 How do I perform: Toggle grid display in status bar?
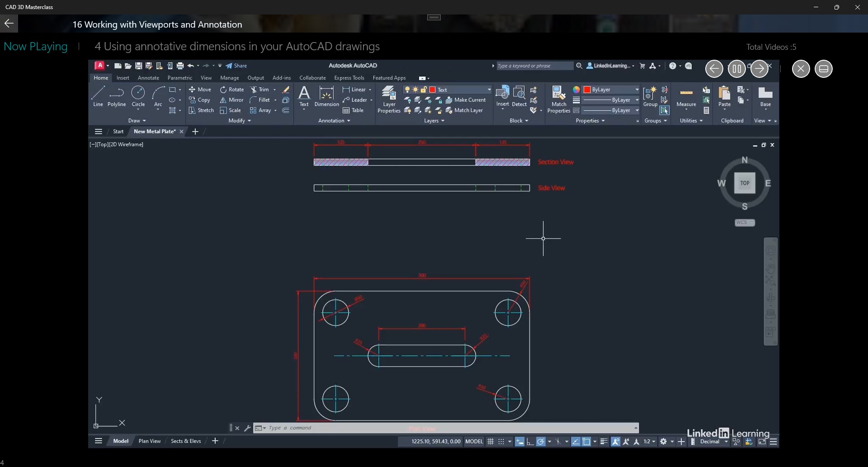[491, 442]
